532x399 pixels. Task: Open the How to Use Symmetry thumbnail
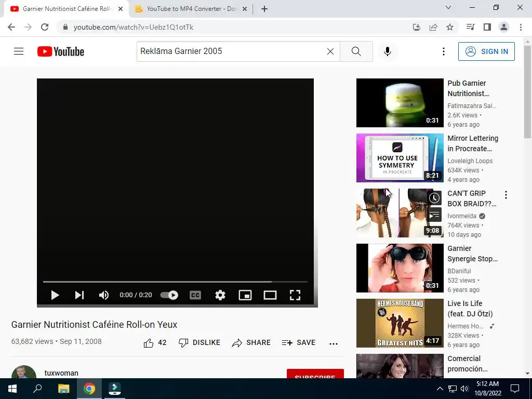tap(400, 158)
